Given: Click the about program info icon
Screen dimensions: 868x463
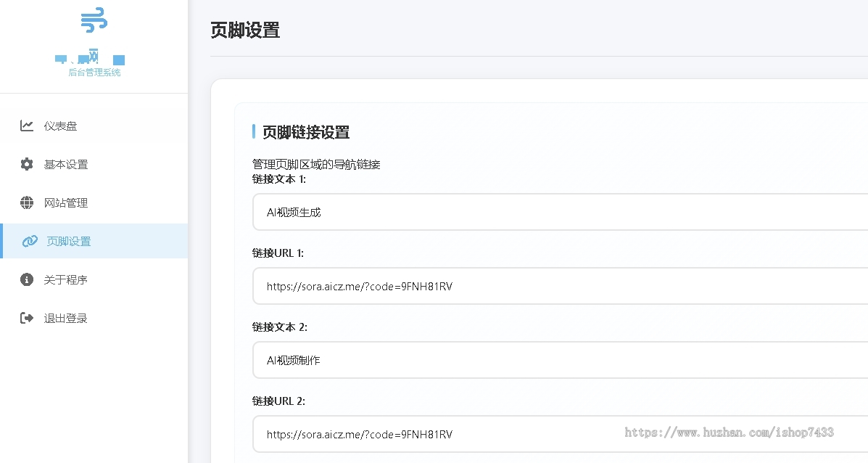Looking at the screenshot, I should click(x=27, y=279).
